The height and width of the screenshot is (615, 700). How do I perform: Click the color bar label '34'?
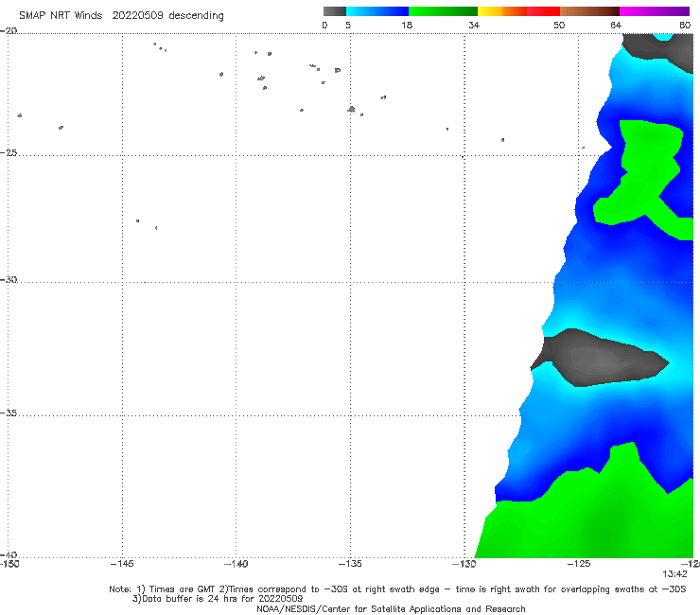(474, 26)
